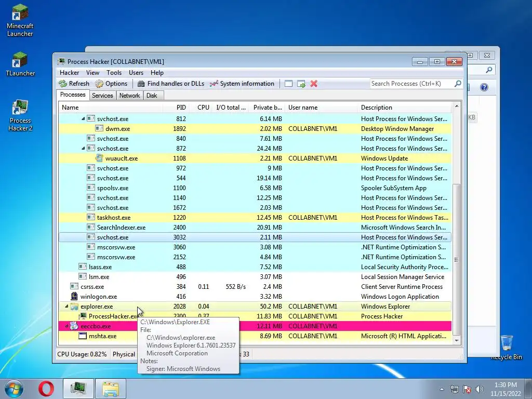The width and height of the screenshot is (532, 399).
Task: Sort by the CPU column header
Action: click(201, 108)
